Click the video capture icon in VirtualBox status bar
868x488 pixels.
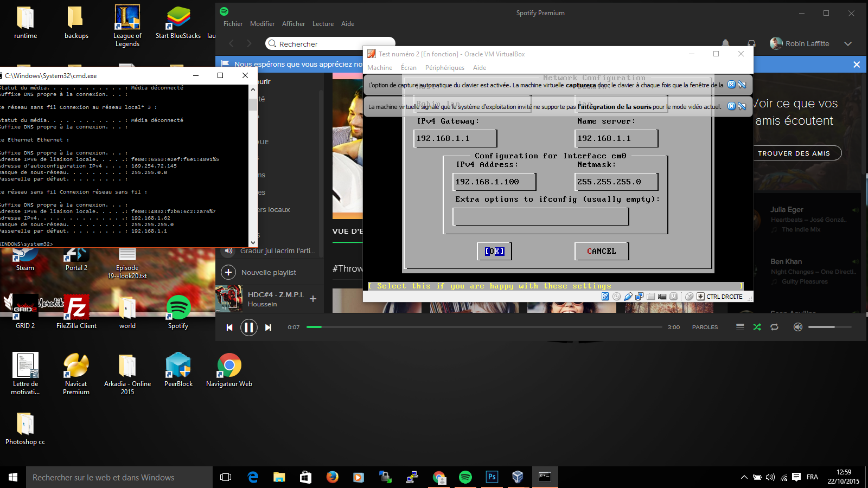point(662,297)
